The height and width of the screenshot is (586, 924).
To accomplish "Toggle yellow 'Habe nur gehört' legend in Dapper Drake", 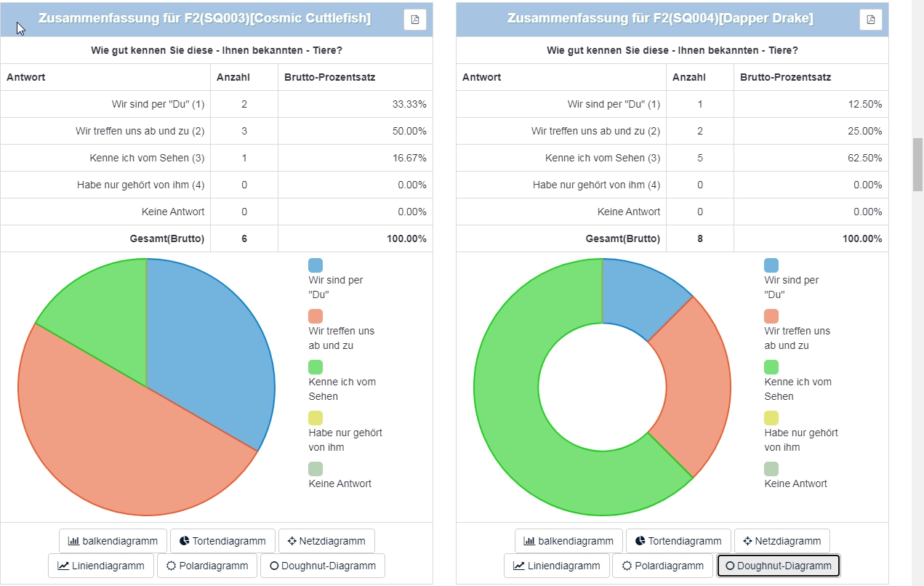I will (771, 418).
